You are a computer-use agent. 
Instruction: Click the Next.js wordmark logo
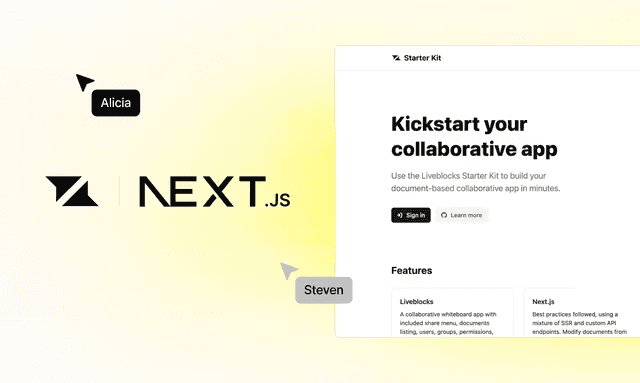click(215, 192)
